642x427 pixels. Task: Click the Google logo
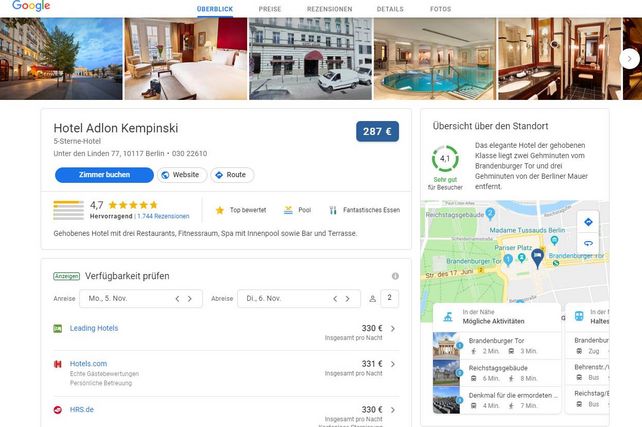coord(31,6)
